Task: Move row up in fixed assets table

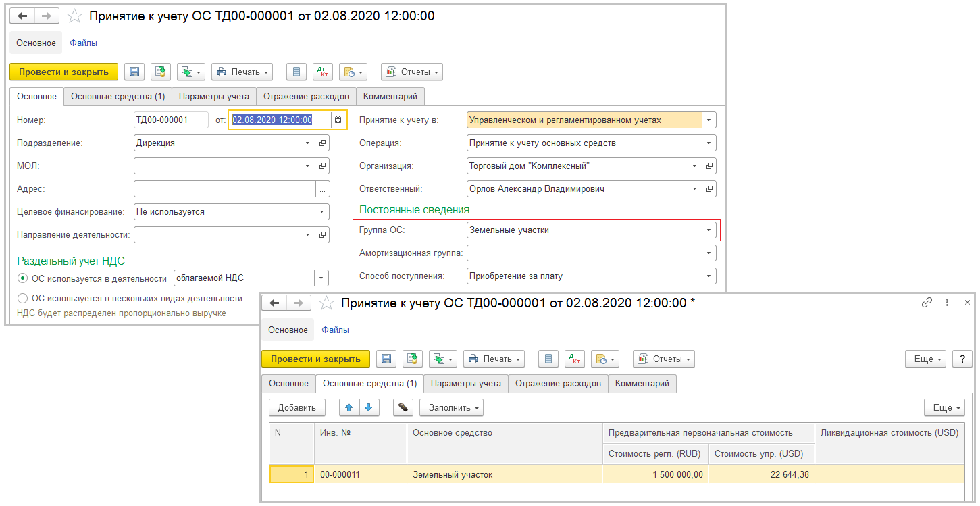Action: pyautogui.click(x=349, y=407)
